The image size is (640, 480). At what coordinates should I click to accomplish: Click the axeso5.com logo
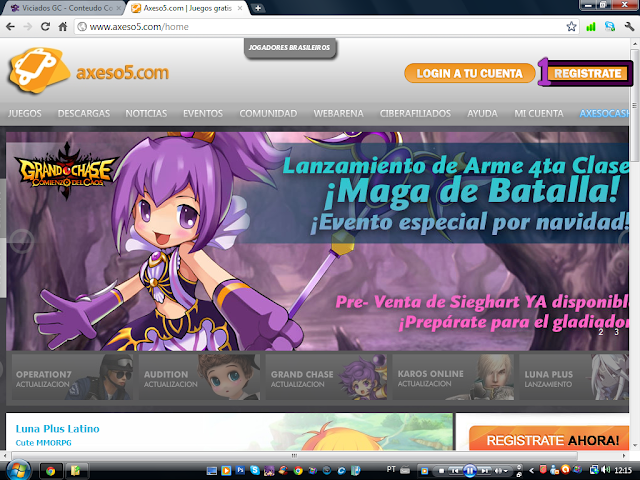pyautogui.click(x=89, y=70)
